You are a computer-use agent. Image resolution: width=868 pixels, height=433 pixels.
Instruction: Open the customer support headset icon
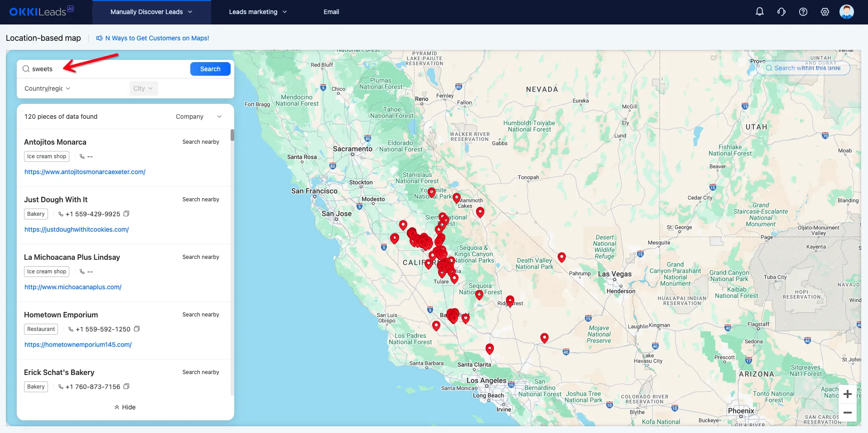coord(781,12)
